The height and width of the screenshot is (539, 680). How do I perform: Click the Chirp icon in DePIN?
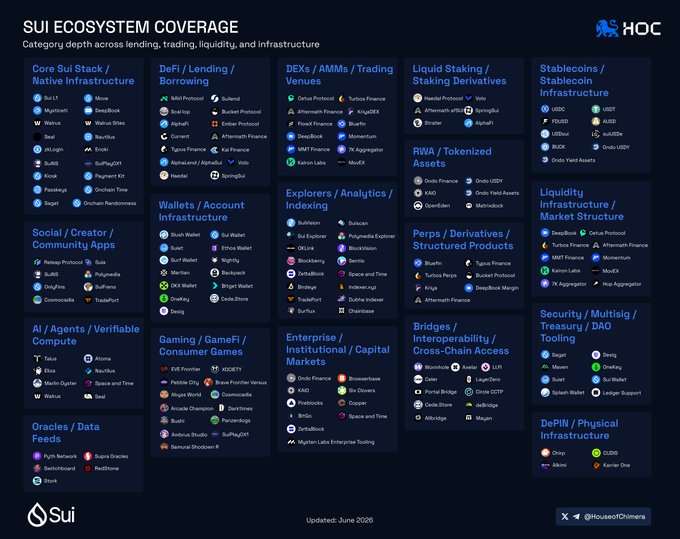pyautogui.click(x=545, y=453)
